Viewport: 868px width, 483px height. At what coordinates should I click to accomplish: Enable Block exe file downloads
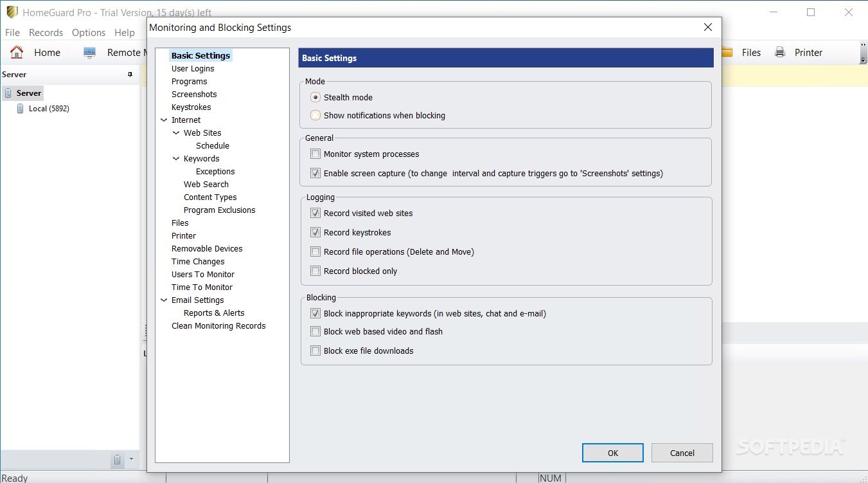coord(315,351)
